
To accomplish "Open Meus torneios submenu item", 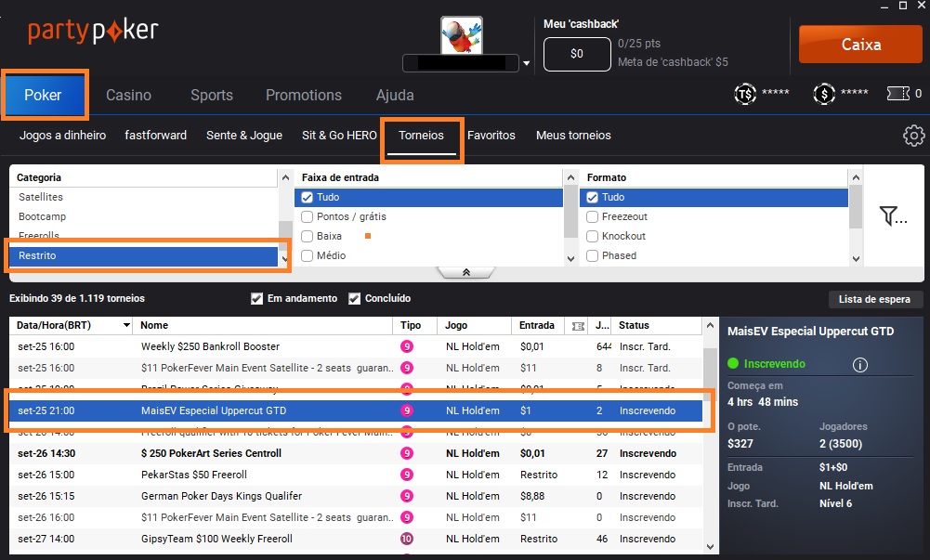I will (573, 135).
